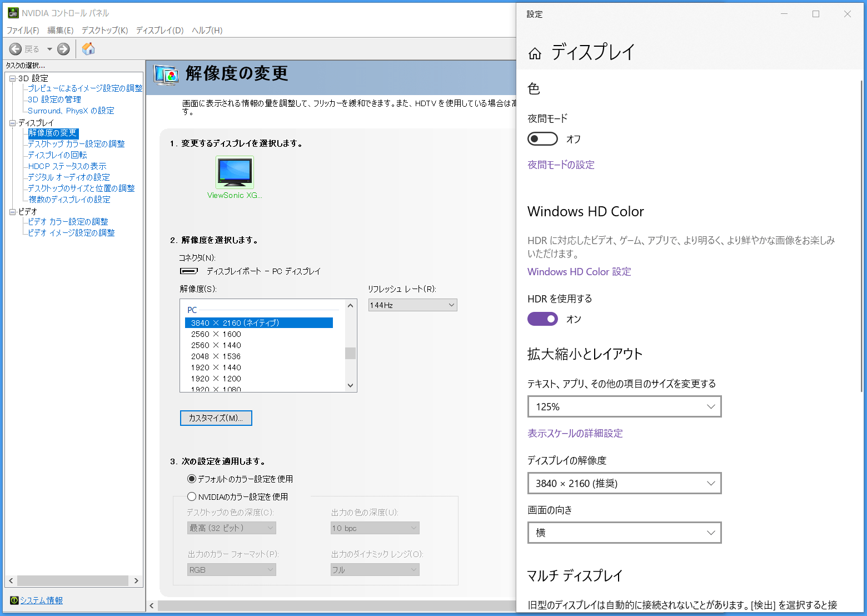This screenshot has width=867, height=616.
Task: Open the 125% scaling dropdown
Action: tap(624, 406)
